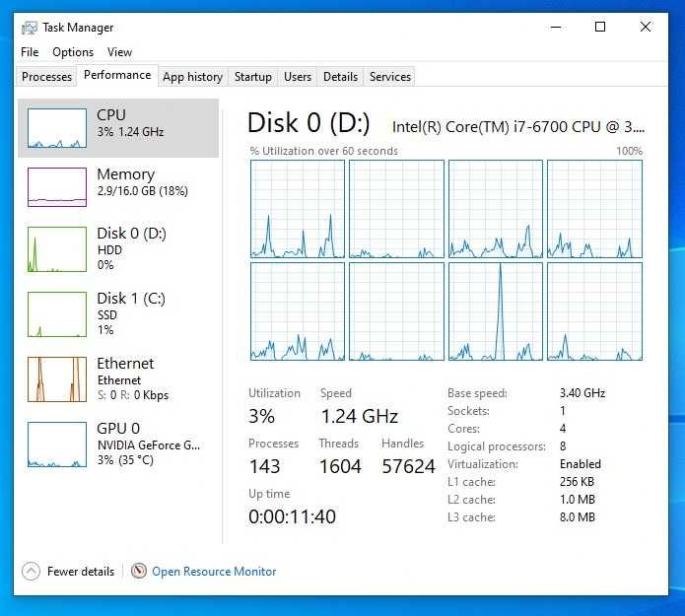This screenshot has width=685, height=616.
Task: Switch to the Processes tab
Action: pyautogui.click(x=46, y=77)
